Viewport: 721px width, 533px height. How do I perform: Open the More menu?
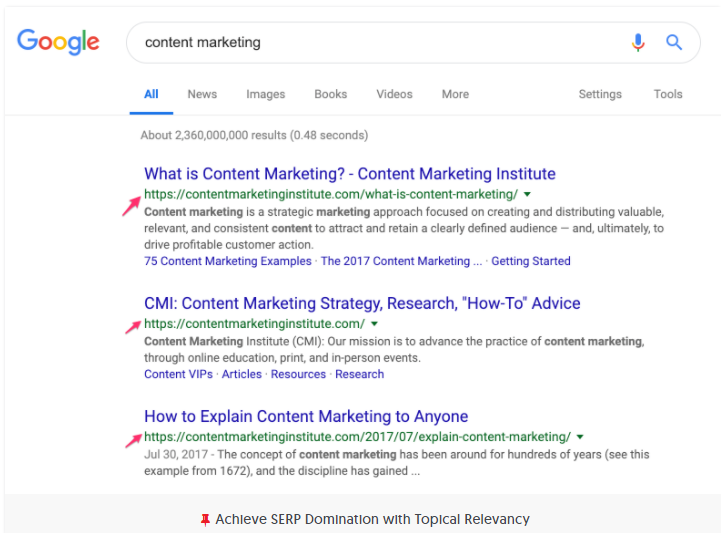(x=455, y=94)
